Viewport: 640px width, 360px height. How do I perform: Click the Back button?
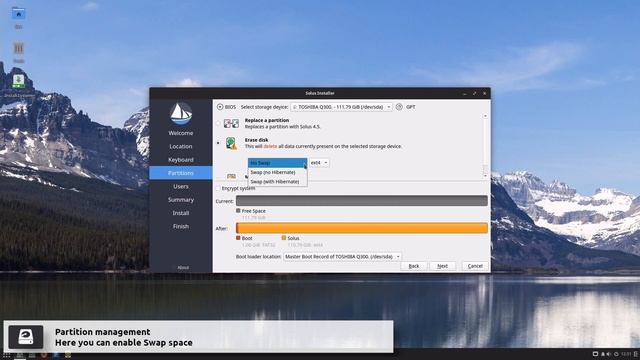click(414, 266)
